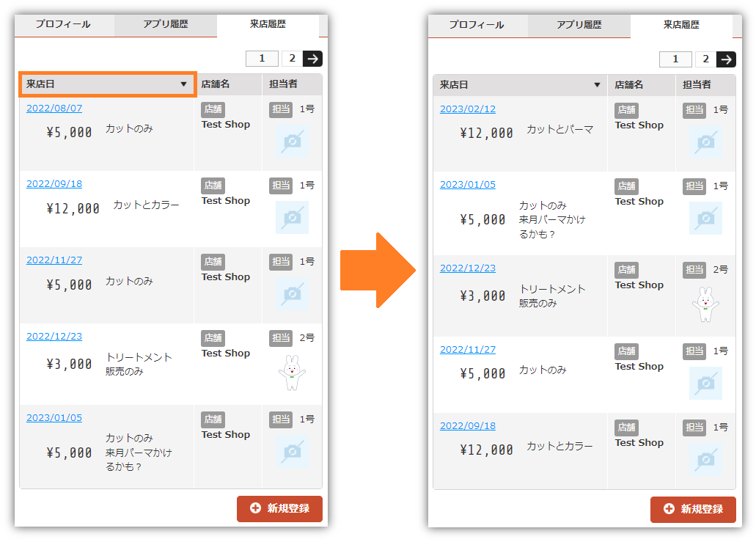Open visit 2022/12/23 in right panel
The width and height of the screenshot is (756, 542).
(x=468, y=268)
